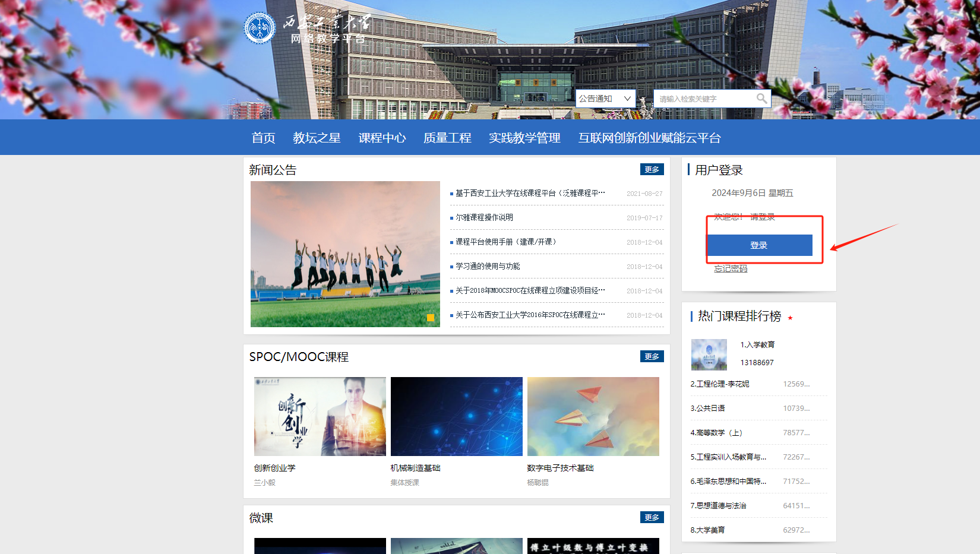Open the news carousel photo of jumping students
Screen dimensions: 980x554
[345, 254]
